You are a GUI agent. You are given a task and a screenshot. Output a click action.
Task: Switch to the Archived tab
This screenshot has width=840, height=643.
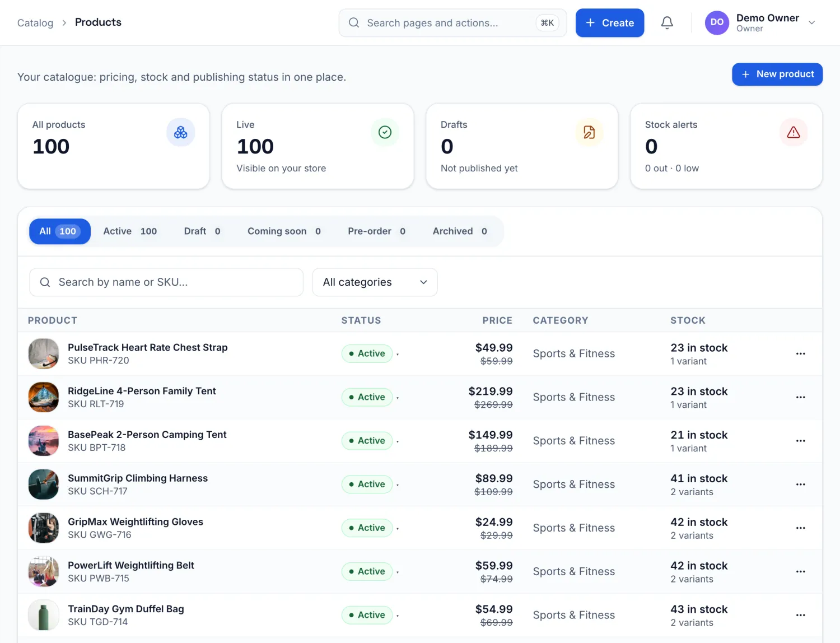pos(460,231)
